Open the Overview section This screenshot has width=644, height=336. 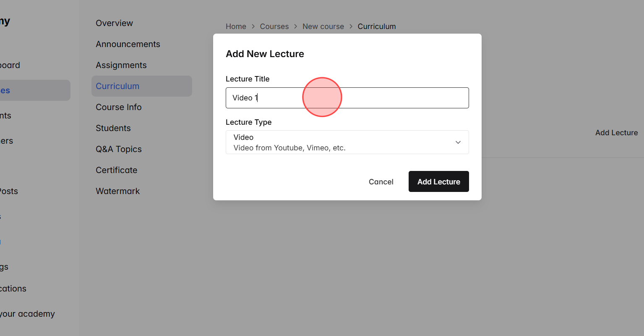coord(114,23)
